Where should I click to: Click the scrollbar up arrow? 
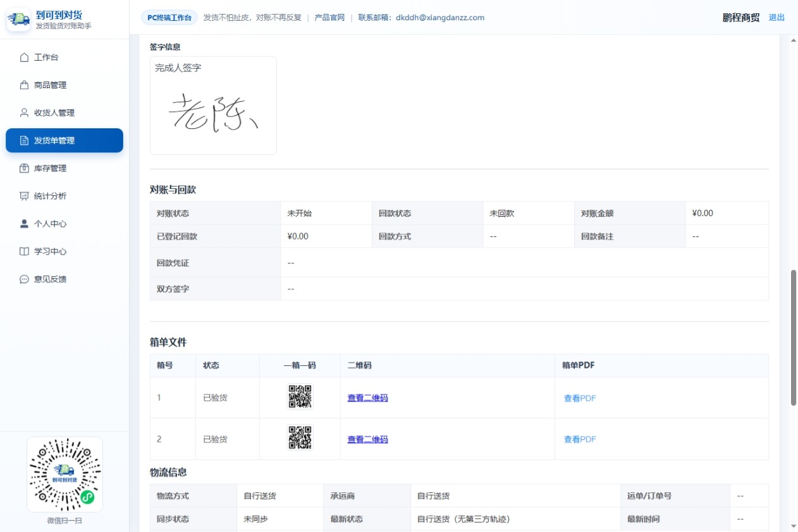tap(794, 40)
